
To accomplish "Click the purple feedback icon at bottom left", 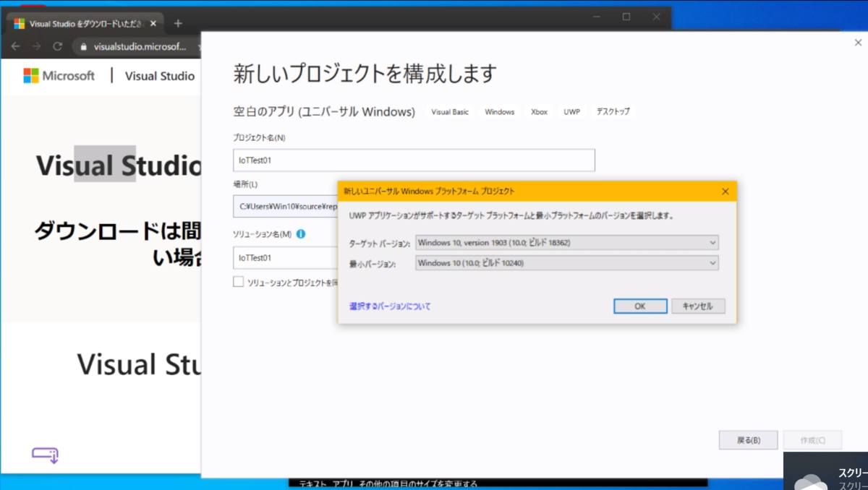I will point(43,456).
